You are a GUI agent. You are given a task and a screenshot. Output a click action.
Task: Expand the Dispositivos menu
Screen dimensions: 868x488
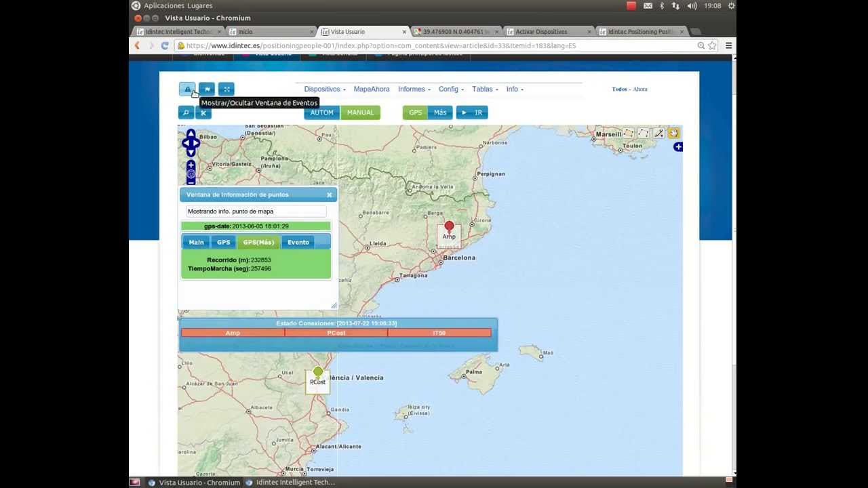click(x=325, y=89)
